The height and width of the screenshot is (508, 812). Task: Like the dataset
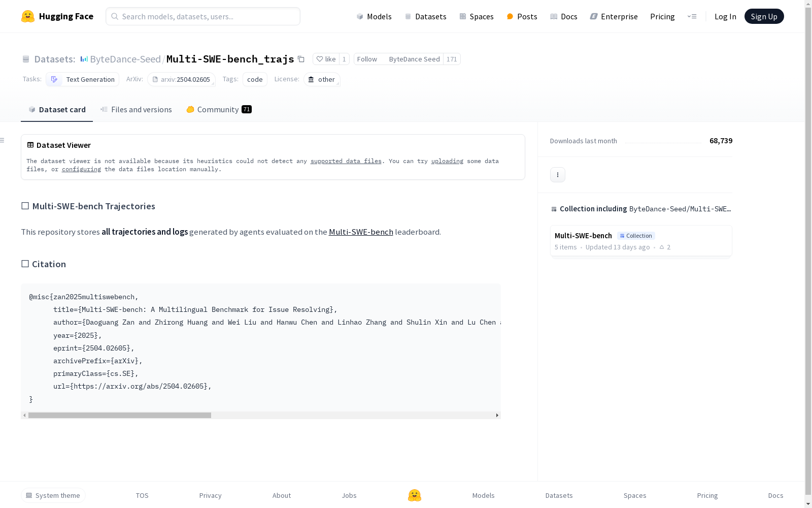(326, 59)
